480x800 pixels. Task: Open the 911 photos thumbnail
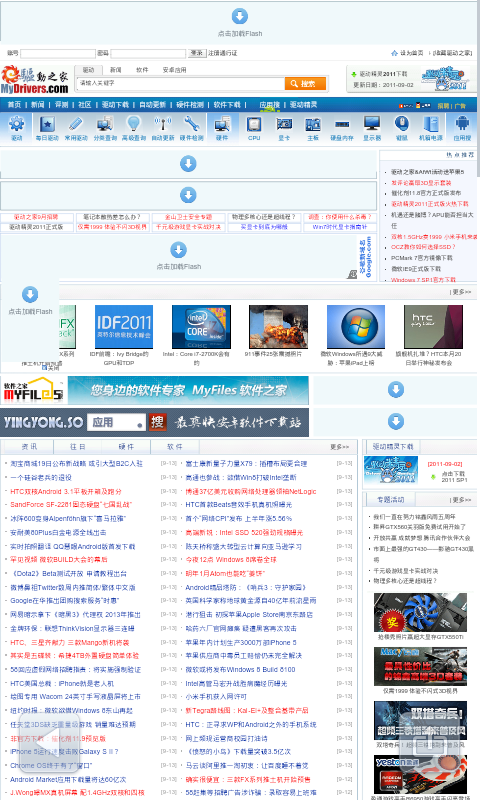point(278,327)
